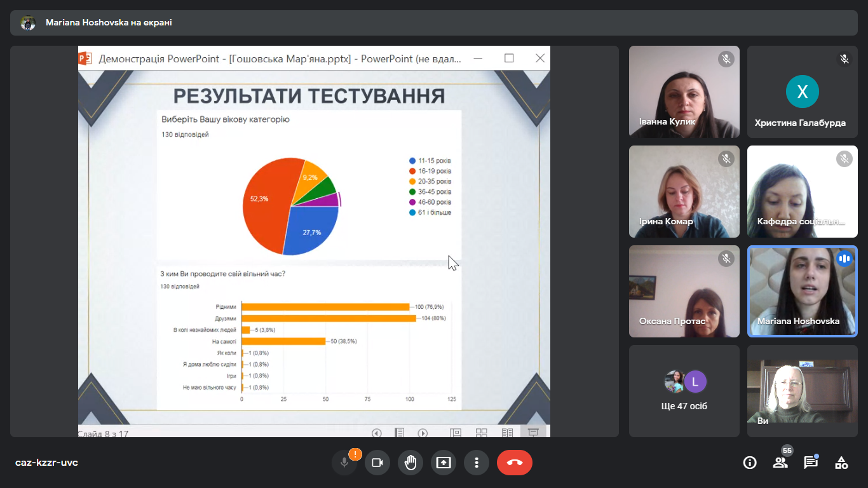The width and height of the screenshot is (868, 488).
Task: Toggle the microphone button
Action: tap(344, 463)
